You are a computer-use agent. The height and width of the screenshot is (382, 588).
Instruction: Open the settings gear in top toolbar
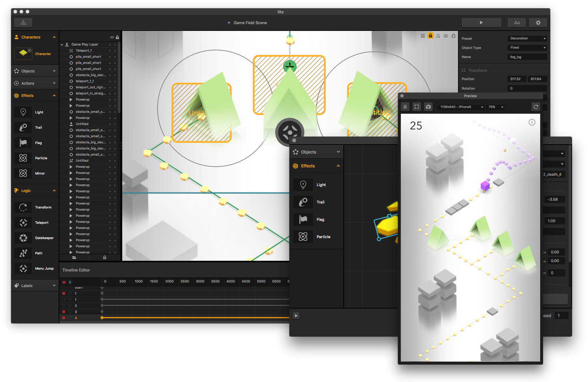(538, 23)
